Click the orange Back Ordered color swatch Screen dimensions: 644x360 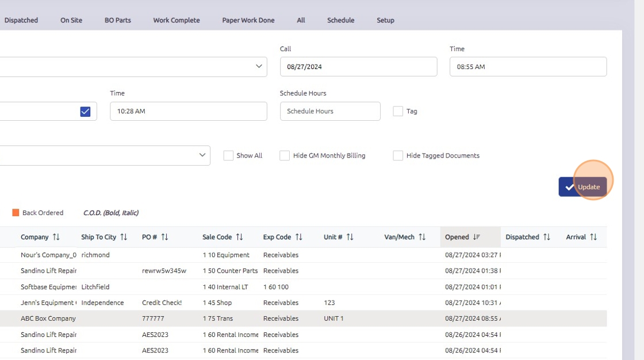coord(16,213)
